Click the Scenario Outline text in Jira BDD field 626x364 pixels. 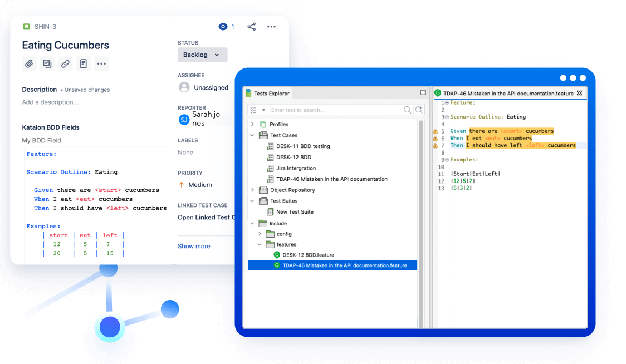pyautogui.click(x=58, y=172)
